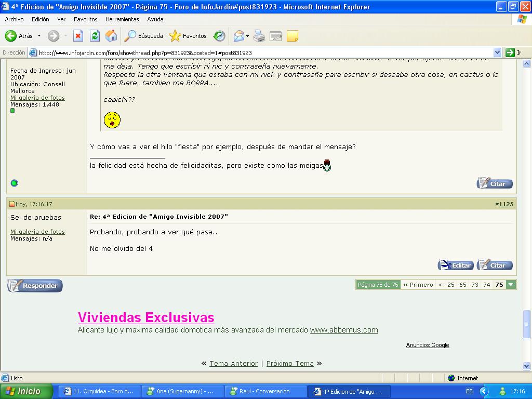
Task: Open the Archivo menu
Action: point(14,19)
